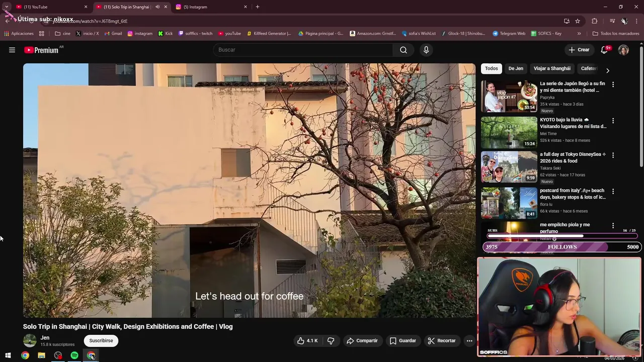This screenshot has height=362, width=644.
Task: Like the video with thumbs up
Action: (x=307, y=340)
